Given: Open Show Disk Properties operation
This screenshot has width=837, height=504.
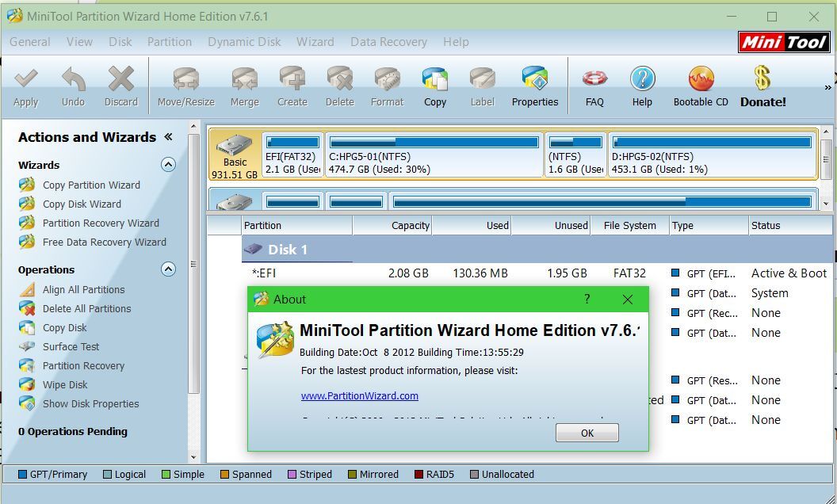Looking at the screenshot, I should coord(90,403).
